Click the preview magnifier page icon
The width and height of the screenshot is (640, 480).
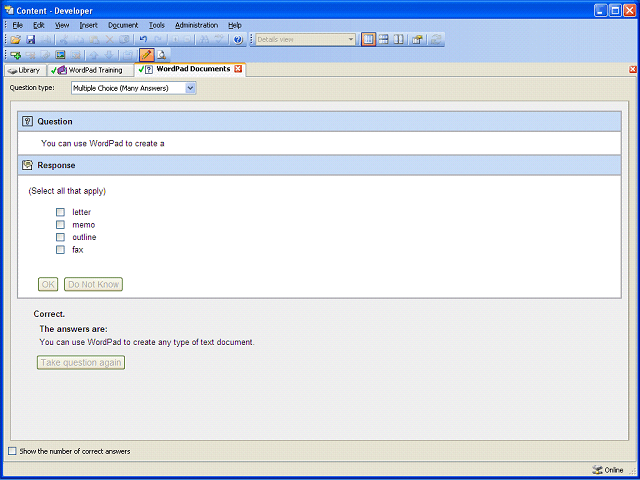click(162, 55)
